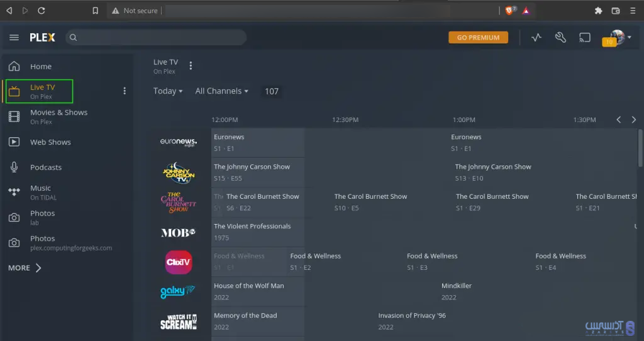Open the All Channels filter dropdown
The width and height of the screenshot is (644, 341).
(222, 91)
